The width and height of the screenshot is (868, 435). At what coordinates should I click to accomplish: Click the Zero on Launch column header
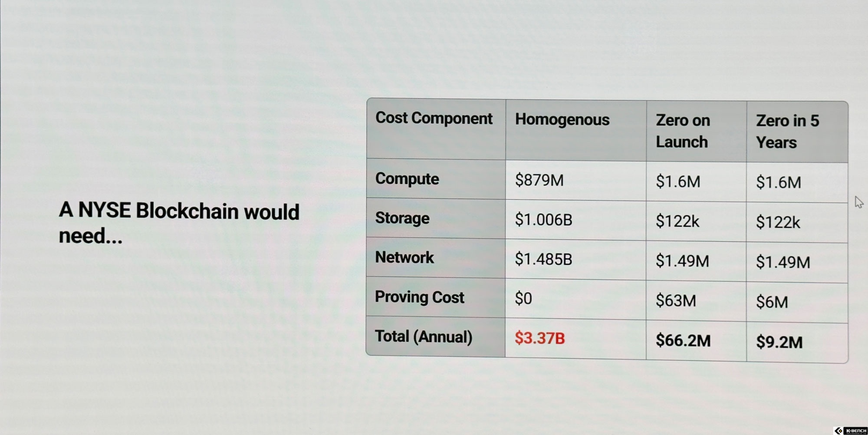683,131
